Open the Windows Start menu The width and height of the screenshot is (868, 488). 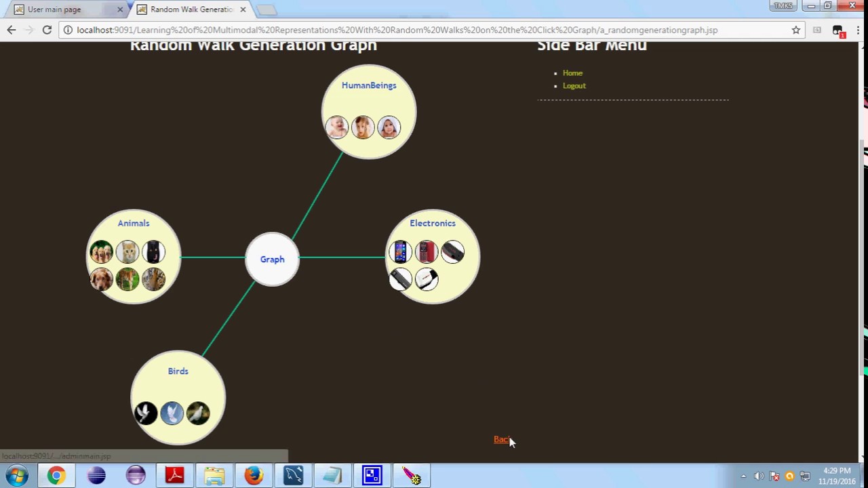[x=18, y=476]
